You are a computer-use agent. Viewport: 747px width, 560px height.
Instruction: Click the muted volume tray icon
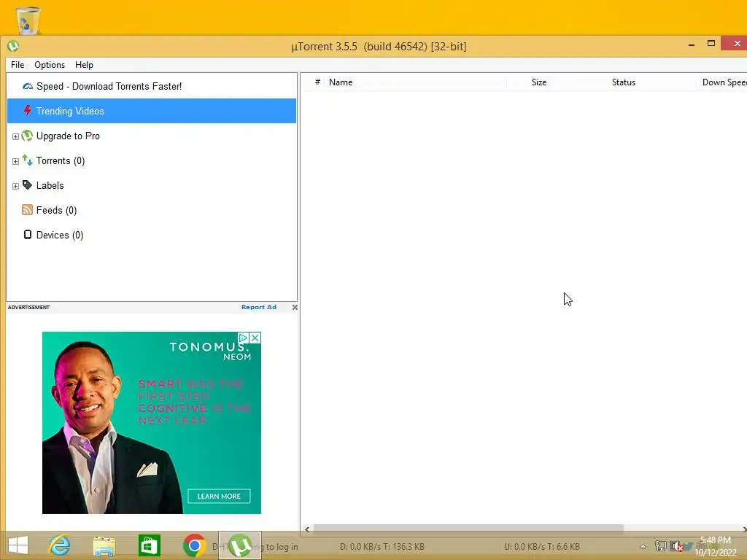tap(676, 546)
